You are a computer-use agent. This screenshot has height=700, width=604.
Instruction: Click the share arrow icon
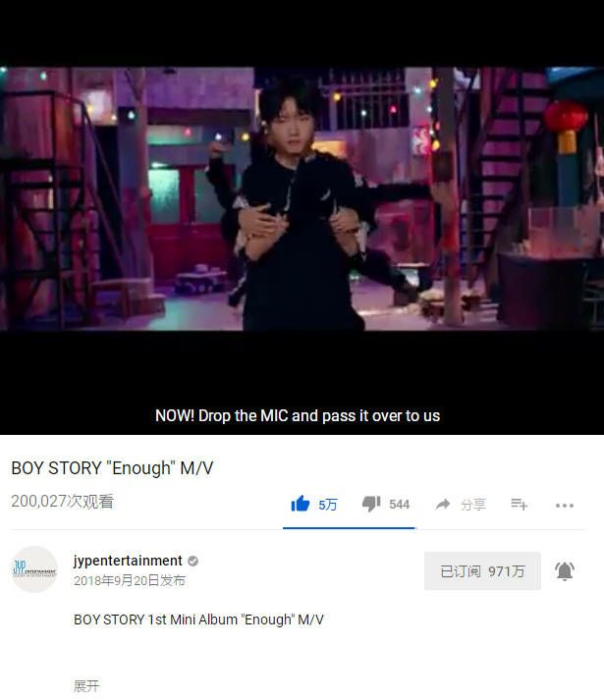click(x=443, y=505)
